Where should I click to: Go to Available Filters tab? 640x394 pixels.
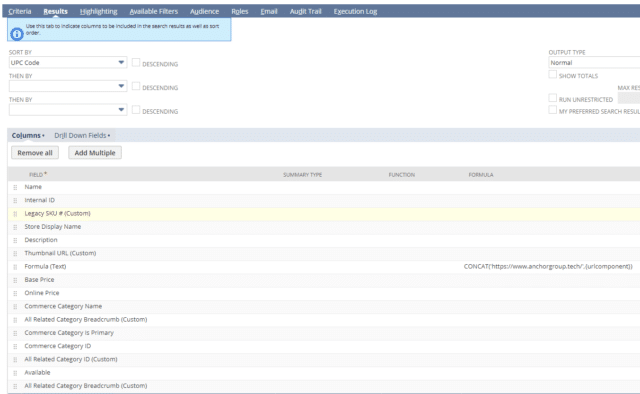click(x=153, y=11)
